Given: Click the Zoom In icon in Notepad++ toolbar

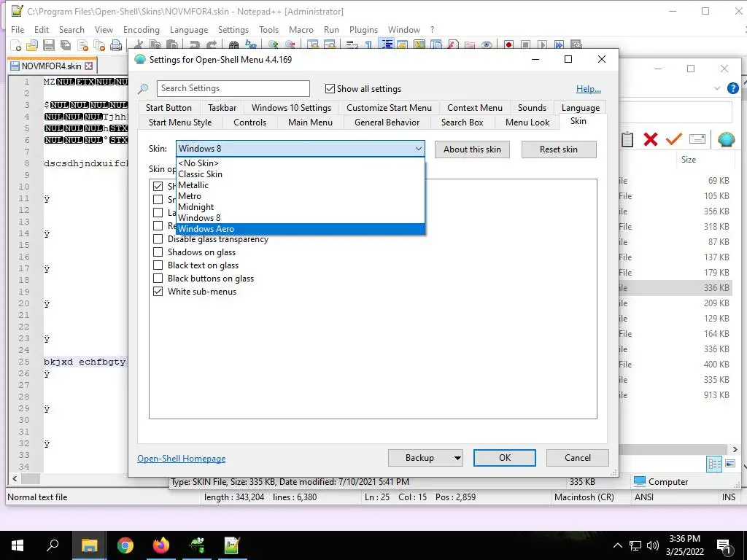Looking at the screenshot, I should [273, 45].
